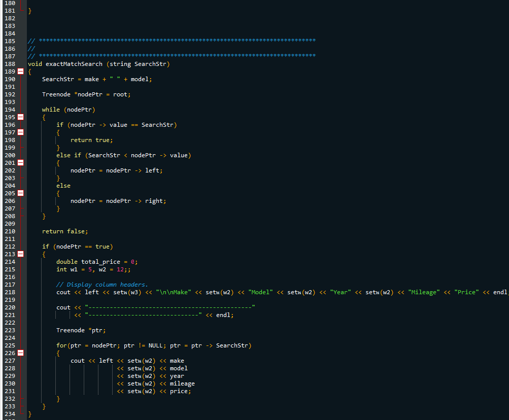The width and height of the screenshot is (509, 420).
Task: Click the "Model" string literal
Action: tap(260, 293)
